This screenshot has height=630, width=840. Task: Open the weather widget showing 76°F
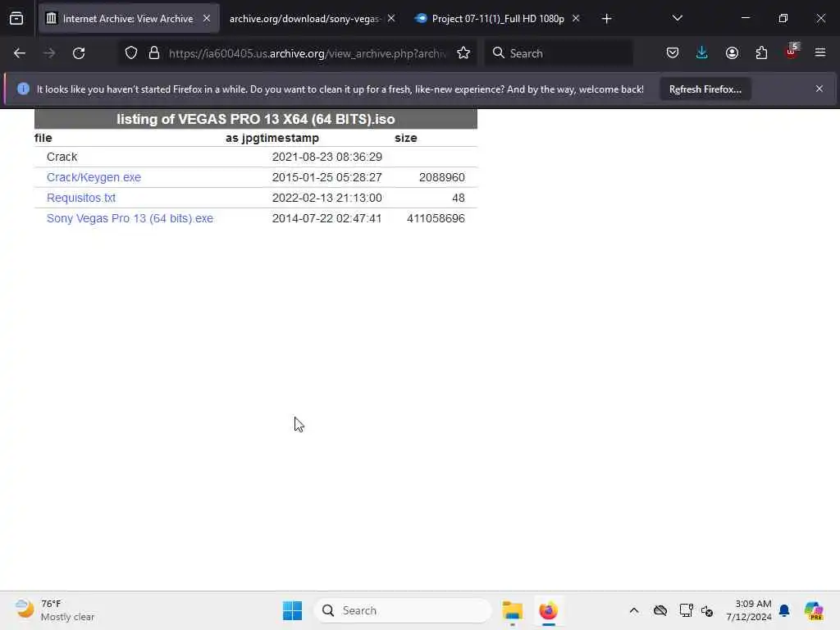(54, 610)
